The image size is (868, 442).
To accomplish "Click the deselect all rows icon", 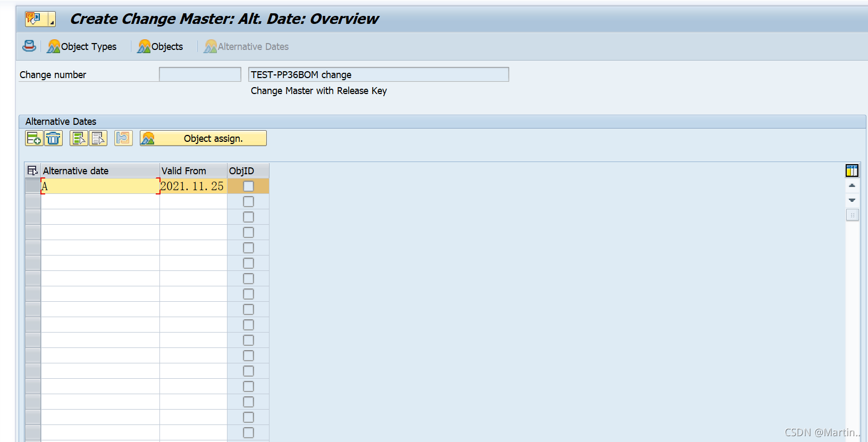I will pos(98,138).
